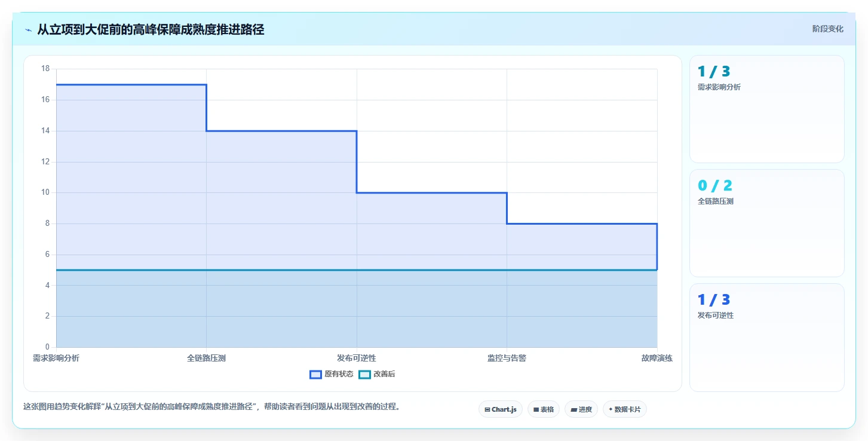
Task: Click the 监控与告警 x-axis label
Action: click(507, 358)
